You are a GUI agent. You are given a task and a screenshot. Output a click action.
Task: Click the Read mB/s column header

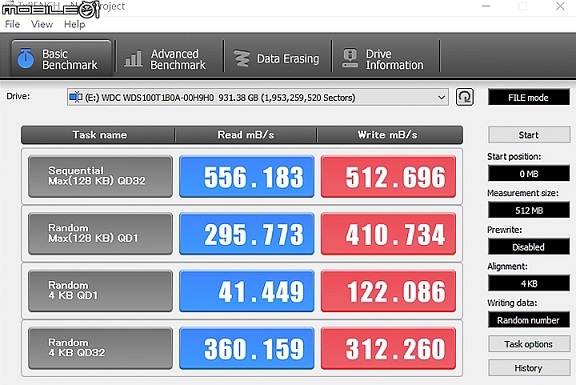tap(246, 135)
